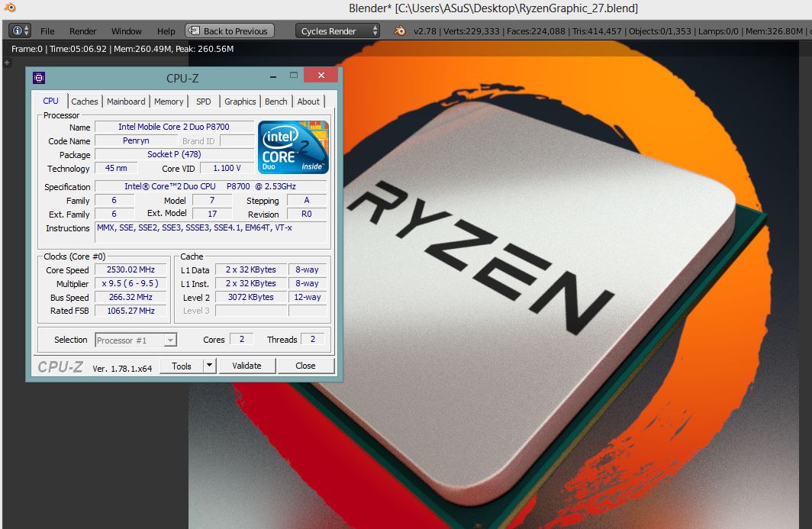The width and height of the screenshot is (812, 529).
Task: Switch to the Mainboard tab
Action: tap(126, 102)
